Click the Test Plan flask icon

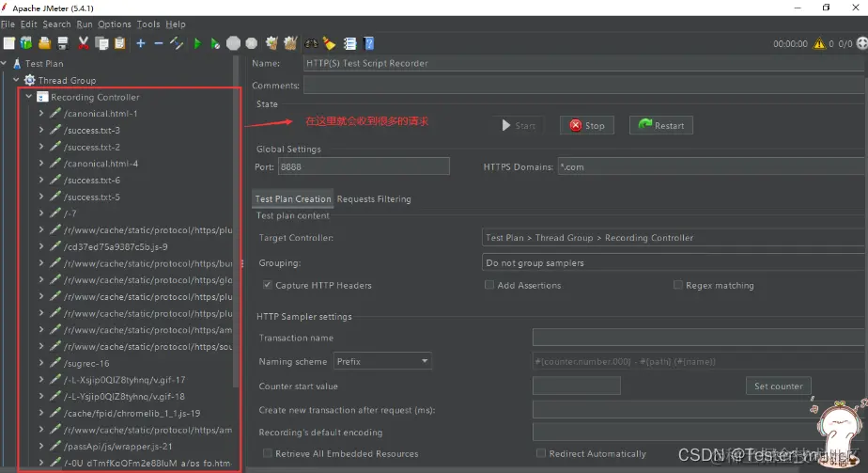click(x=17, y=64)
